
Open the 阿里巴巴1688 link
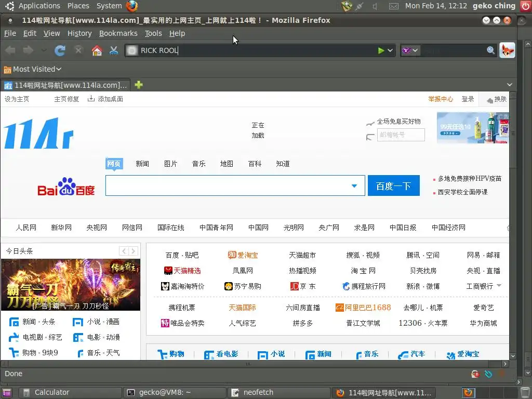[x=363, y=308]
